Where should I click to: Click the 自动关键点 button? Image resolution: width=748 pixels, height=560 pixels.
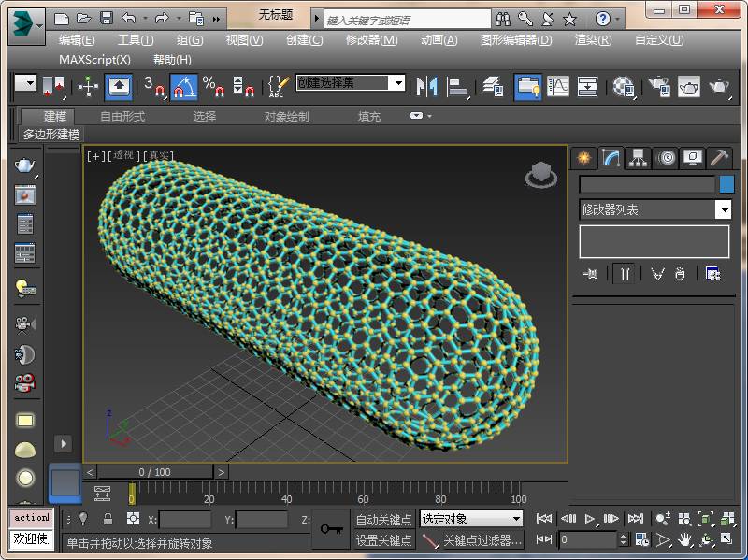tap(384, 520)
